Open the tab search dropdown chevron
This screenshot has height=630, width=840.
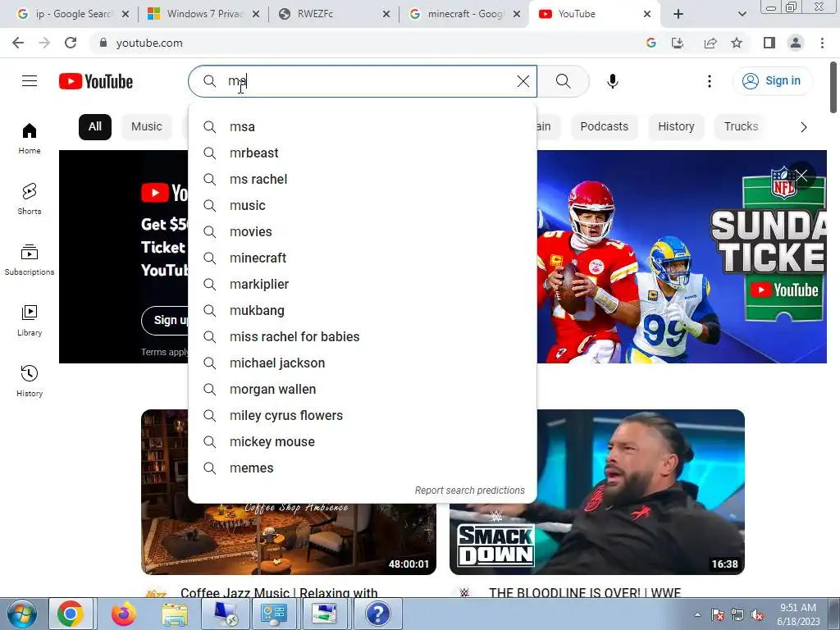(x=742, y=14)
